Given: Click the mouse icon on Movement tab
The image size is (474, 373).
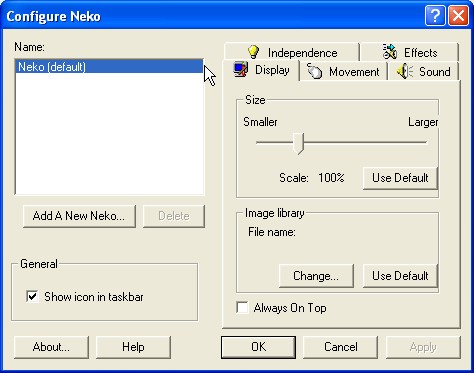Looking at the screenshot, I should point(314,71).
